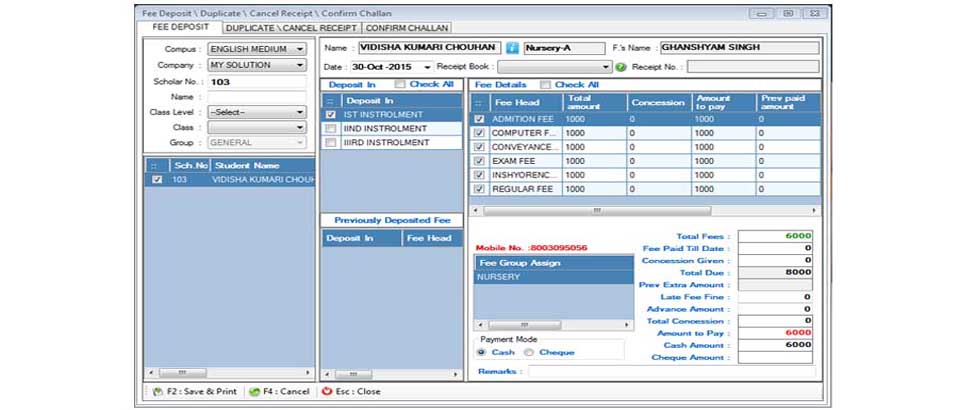Click the Fee Details grid corner selector icon

pyautogui.click(x=480, y=103)
